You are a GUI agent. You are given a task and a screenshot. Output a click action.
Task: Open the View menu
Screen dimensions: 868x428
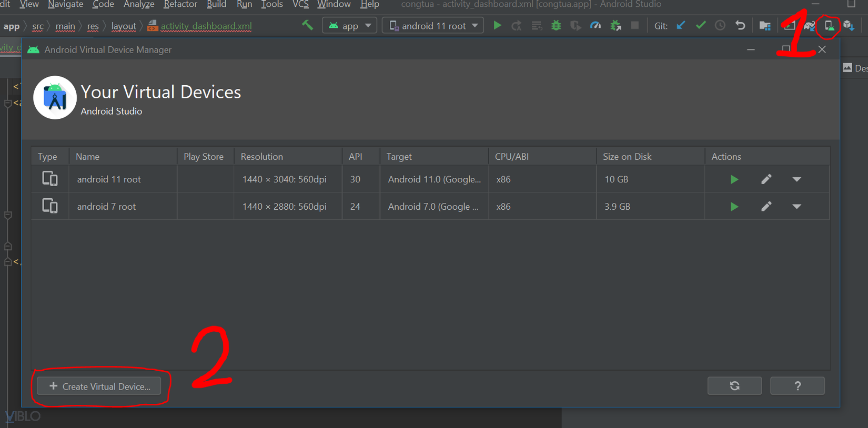[29, 5]
